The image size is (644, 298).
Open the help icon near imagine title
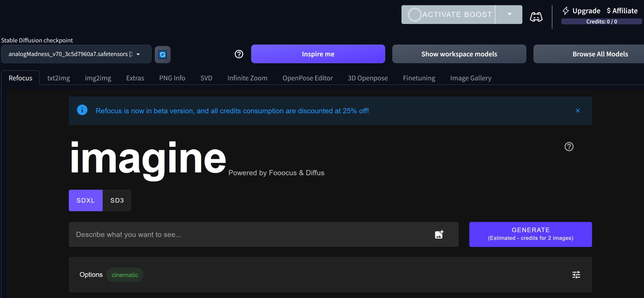(569, 146)
